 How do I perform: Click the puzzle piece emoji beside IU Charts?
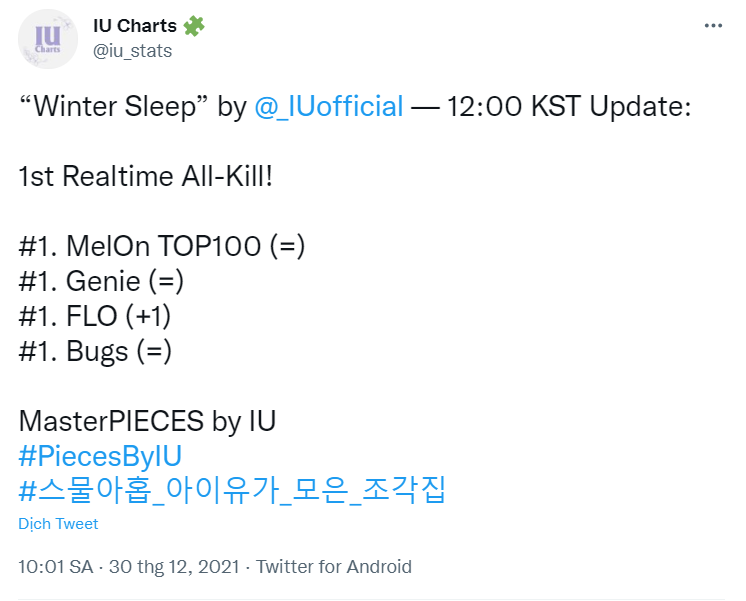[x=194, y=27]
